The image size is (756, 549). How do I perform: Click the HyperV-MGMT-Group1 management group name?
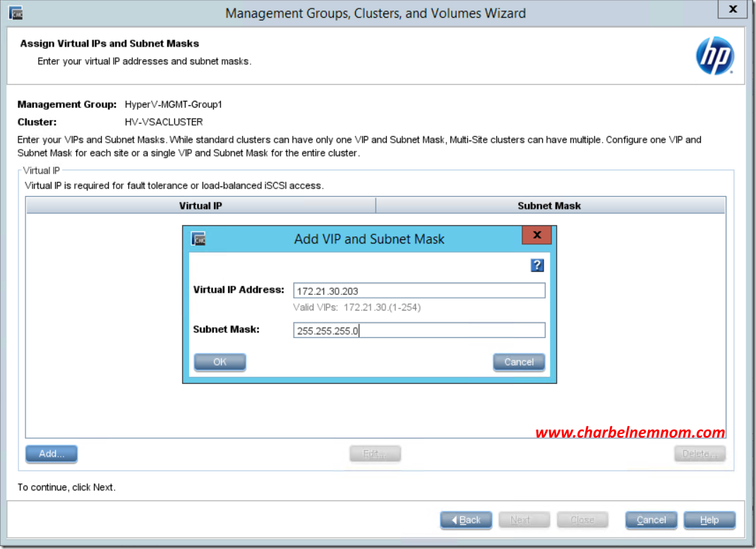[173, 104]
